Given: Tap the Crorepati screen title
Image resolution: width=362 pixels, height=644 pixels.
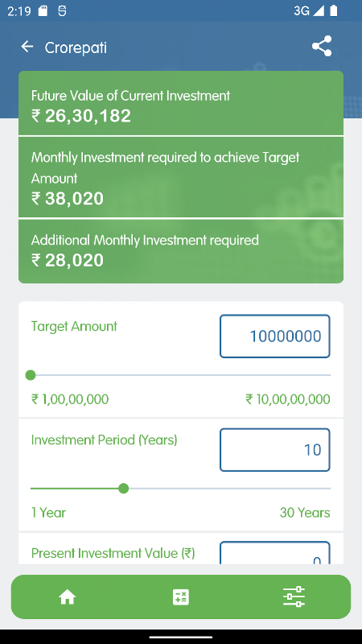Looking at the screenshot, I should [x=76, y=47].
